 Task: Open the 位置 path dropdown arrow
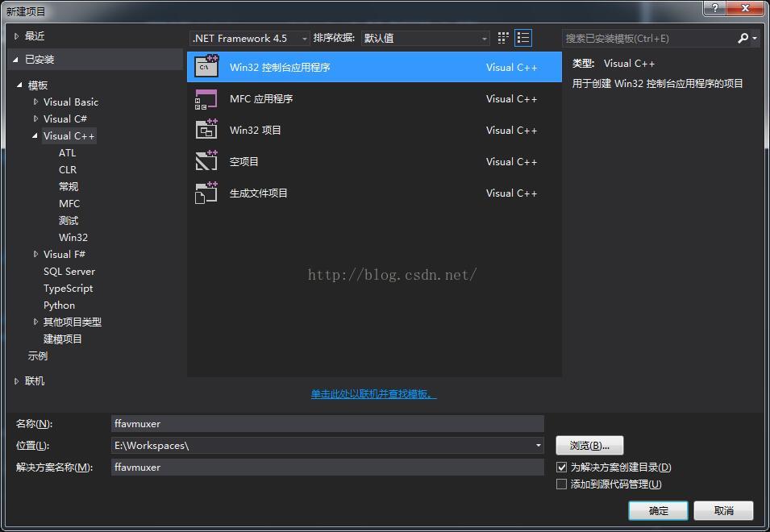tap(539, 445)
